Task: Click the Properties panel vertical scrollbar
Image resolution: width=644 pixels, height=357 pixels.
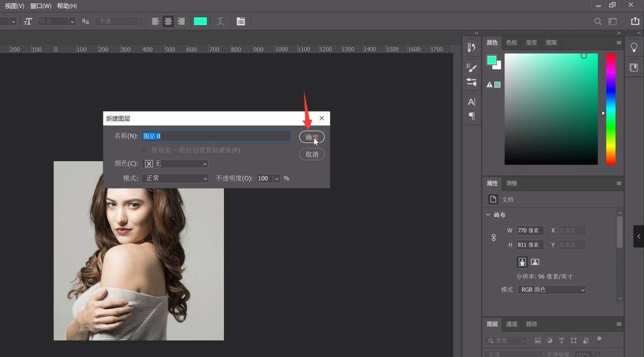Action: point(620,233)
